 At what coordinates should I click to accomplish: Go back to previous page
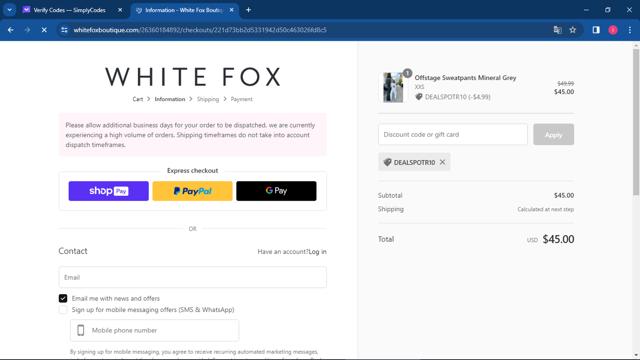coord(11,30)
